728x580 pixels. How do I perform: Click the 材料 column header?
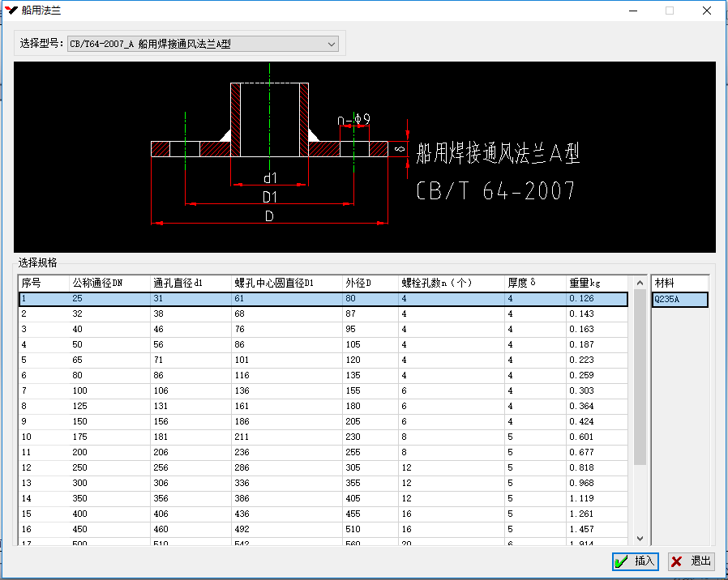coord(679,284)
